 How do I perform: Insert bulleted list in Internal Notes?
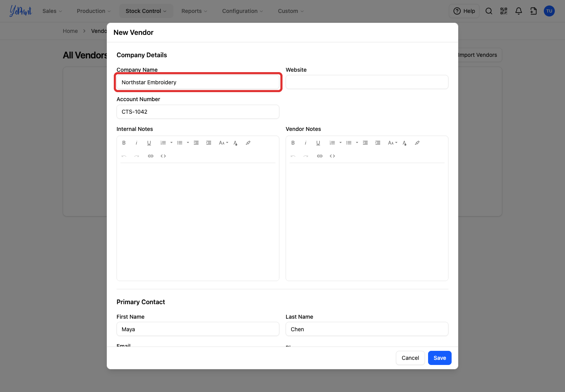(180, 143)
